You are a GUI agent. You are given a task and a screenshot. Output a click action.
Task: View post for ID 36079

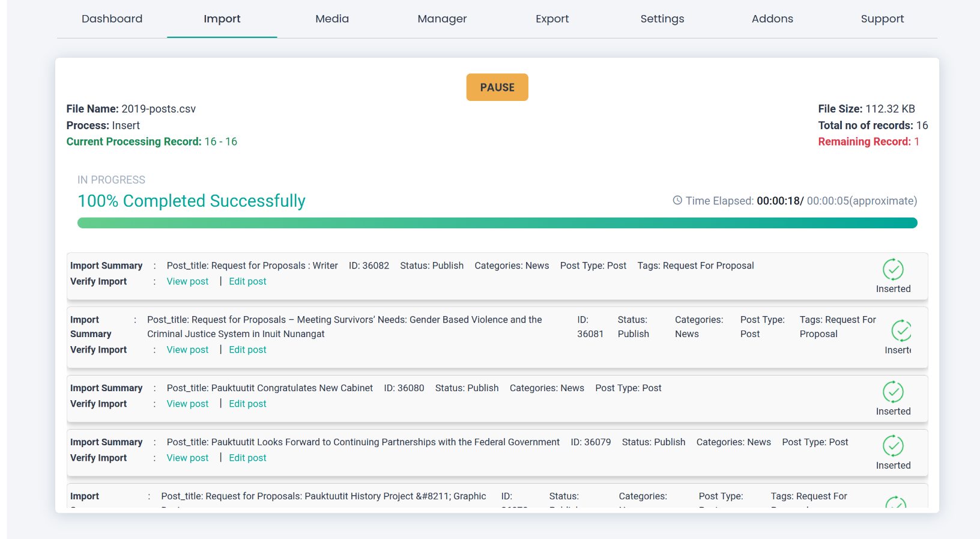tap(187, 458)
